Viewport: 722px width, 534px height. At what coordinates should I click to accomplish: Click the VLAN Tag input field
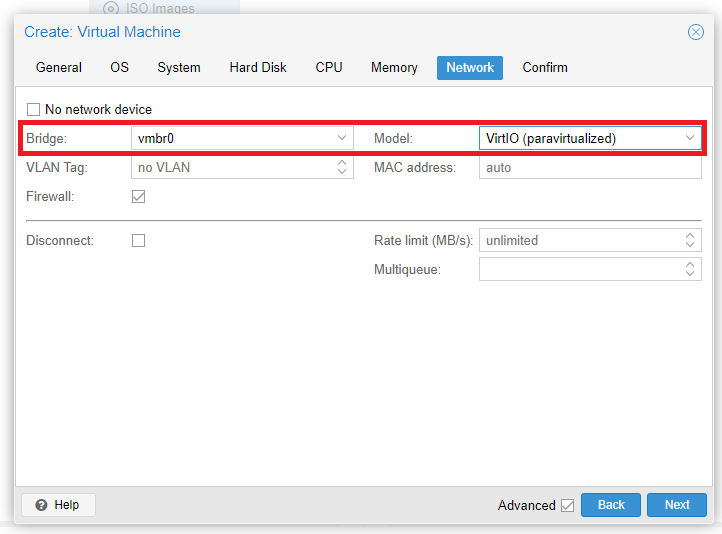pyautogui.click(x=242, y=167)
